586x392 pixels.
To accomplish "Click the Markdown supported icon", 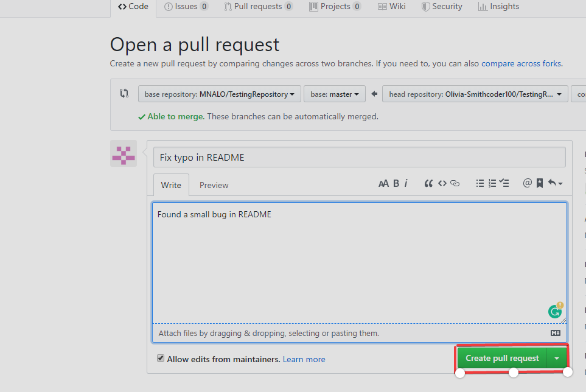I will tap(556, 333).
